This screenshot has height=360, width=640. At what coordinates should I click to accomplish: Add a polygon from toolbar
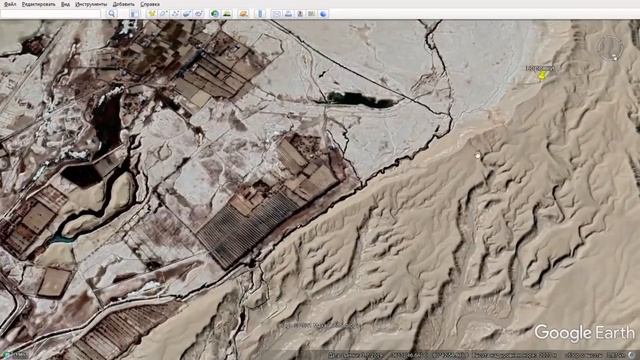click(x=164, y=14)
